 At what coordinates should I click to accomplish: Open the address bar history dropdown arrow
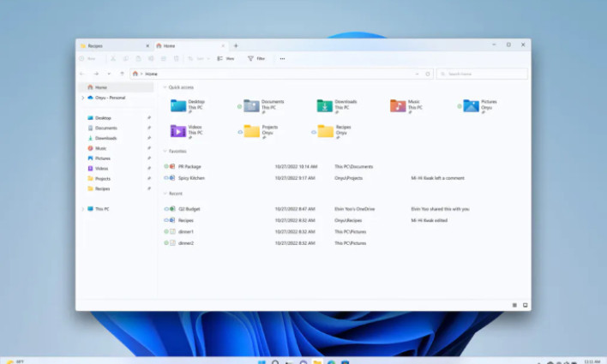click(417, 74)
